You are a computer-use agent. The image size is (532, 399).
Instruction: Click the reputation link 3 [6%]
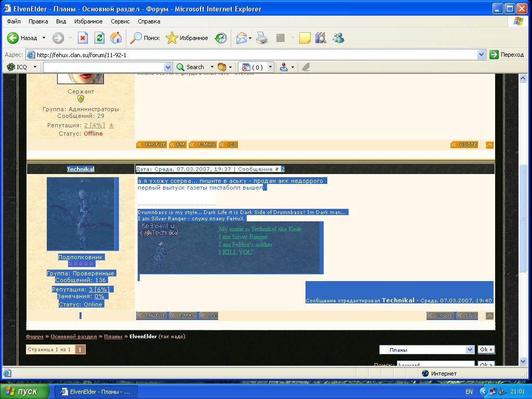(x=99, y=289)
